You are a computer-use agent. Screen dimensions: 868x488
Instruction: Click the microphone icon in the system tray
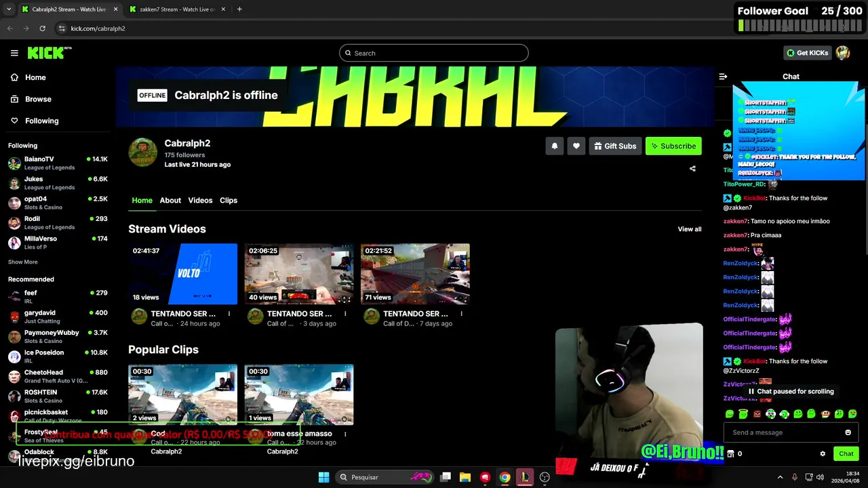795,477
